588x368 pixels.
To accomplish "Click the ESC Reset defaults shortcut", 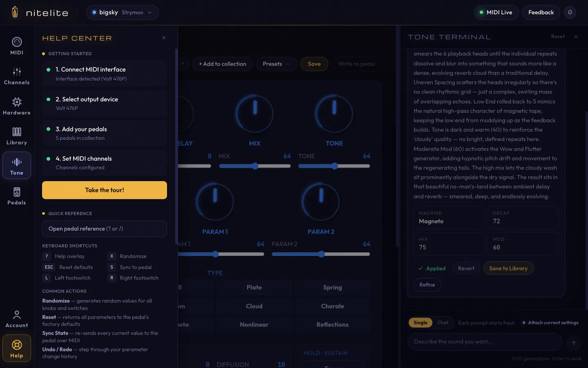I will (x=49, y=267).
